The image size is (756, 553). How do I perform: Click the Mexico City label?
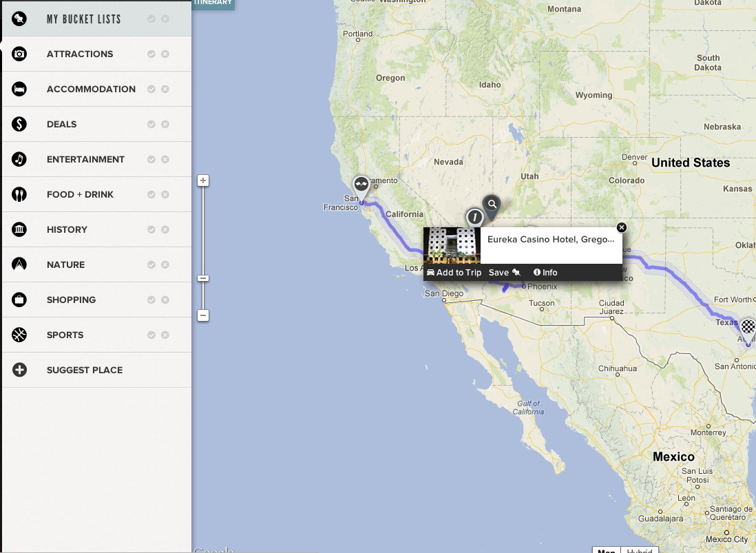tap(726, 539)
